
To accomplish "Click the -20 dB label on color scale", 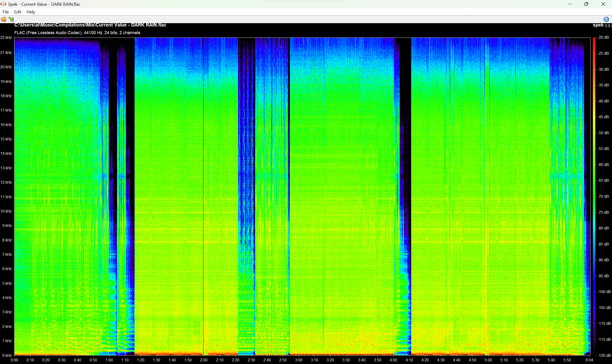I will (603, 37).
